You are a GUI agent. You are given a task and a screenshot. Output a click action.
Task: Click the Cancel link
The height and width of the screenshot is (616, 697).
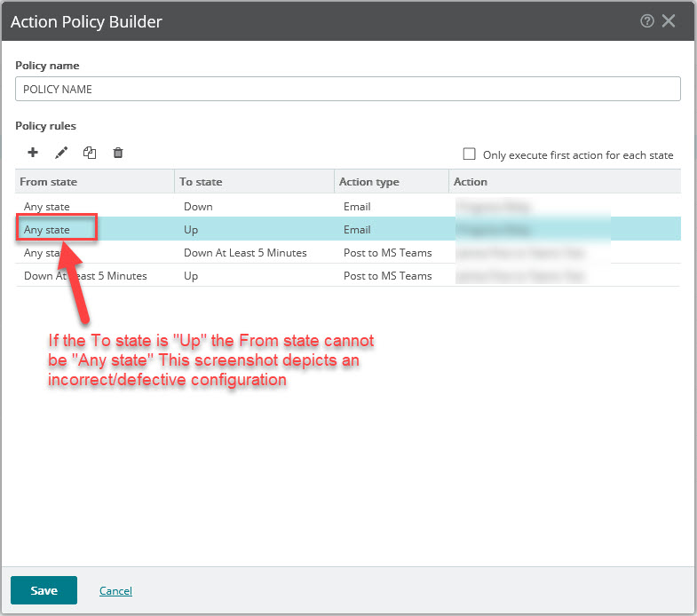[x=115, y=591]
